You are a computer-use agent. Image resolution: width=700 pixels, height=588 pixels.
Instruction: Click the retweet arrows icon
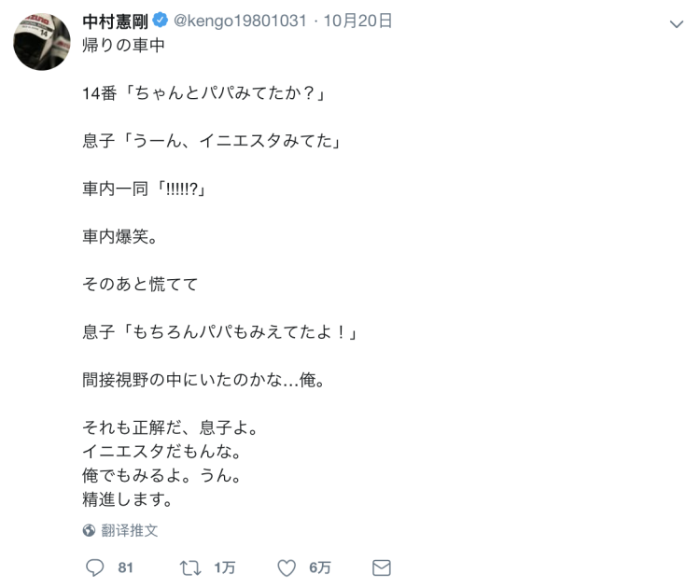(190, 567)
